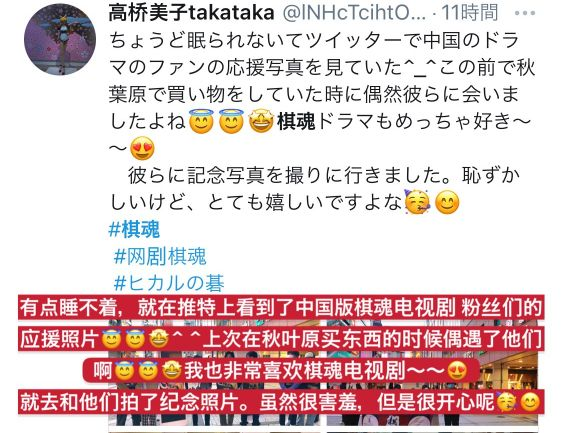The image size is (563, 433).
Task: Select the red caption starting with 啊
Action: click(x=282, y=370)
